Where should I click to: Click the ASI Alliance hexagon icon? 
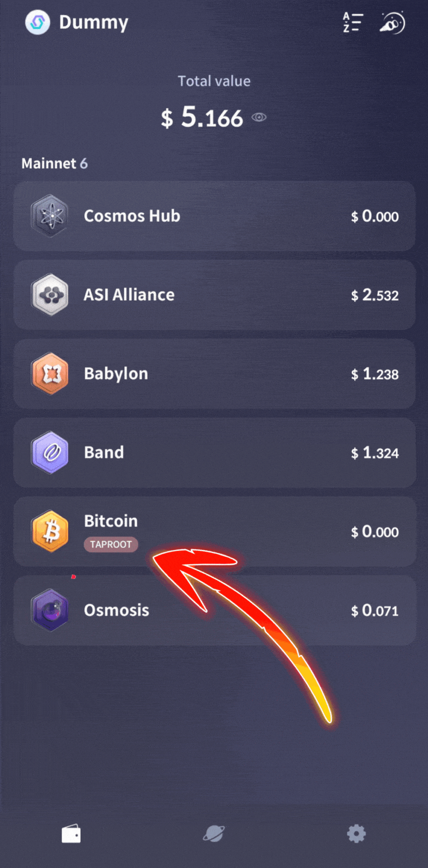click(x=50, y=295)
